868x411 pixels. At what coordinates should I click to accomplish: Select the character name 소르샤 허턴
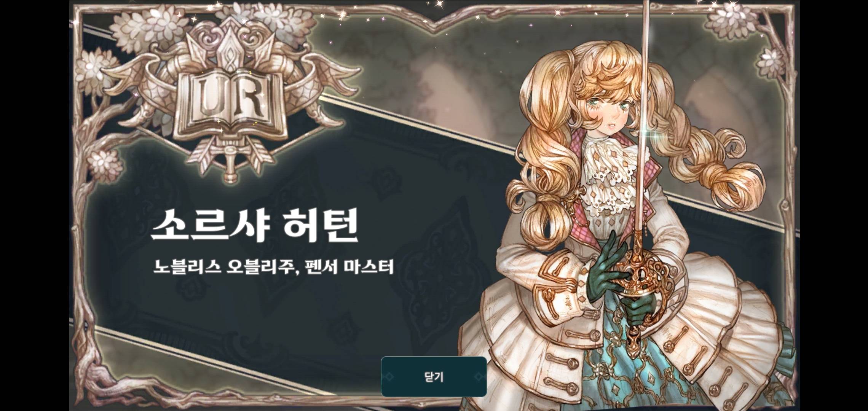coord(255,225)
